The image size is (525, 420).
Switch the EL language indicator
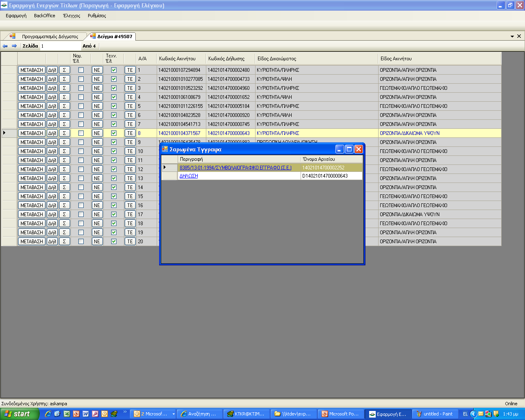pos(465,414)
